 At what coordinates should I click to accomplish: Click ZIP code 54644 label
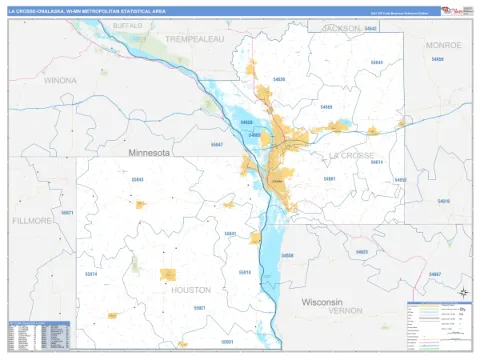pyautogui.click(x=377, y=62)
